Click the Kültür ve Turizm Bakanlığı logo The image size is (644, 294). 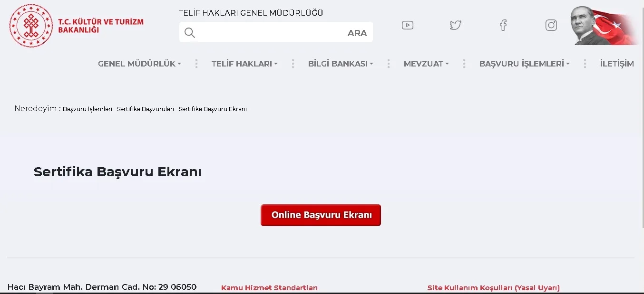(31, 26)
